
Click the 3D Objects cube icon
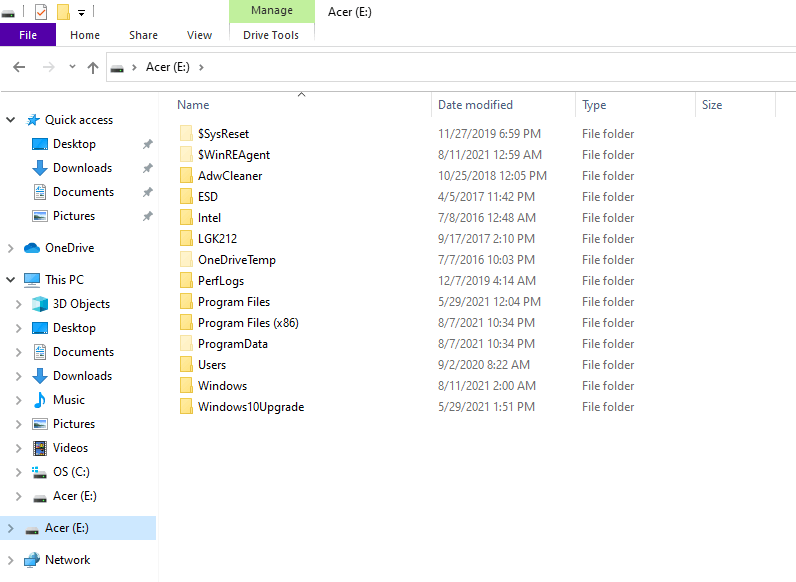tap(40, 304)
